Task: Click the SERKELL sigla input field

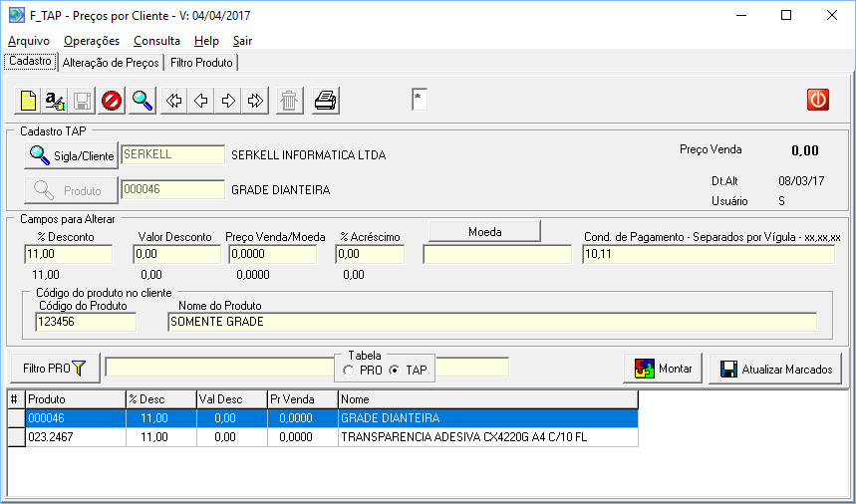Action: click(x=172, y=155)
